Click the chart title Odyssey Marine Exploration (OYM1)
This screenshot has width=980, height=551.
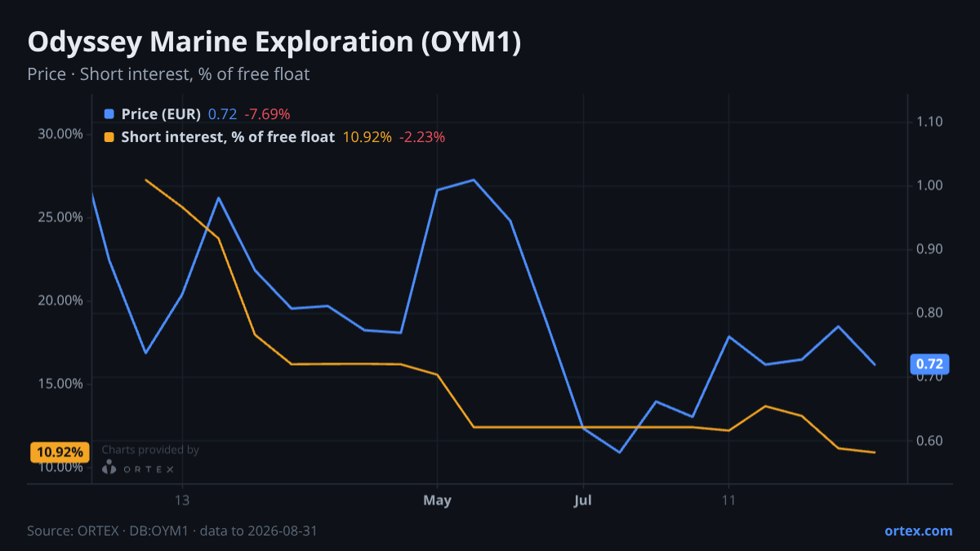[x=274, y=42]
